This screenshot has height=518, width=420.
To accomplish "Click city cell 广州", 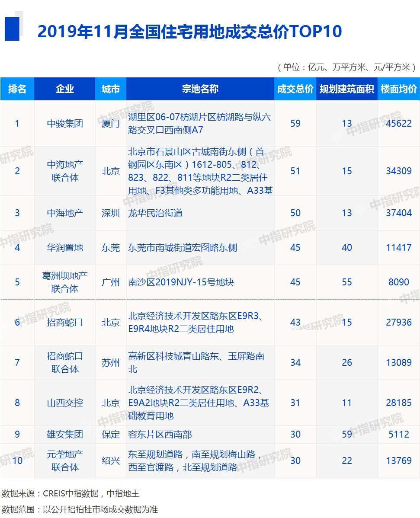I will (x=111, y=282).
